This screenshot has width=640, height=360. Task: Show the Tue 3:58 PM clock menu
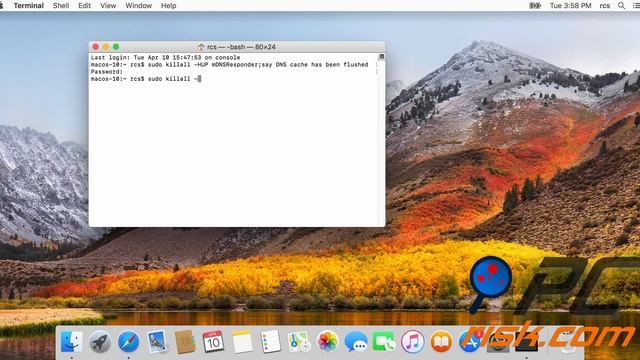coord(570,6)
